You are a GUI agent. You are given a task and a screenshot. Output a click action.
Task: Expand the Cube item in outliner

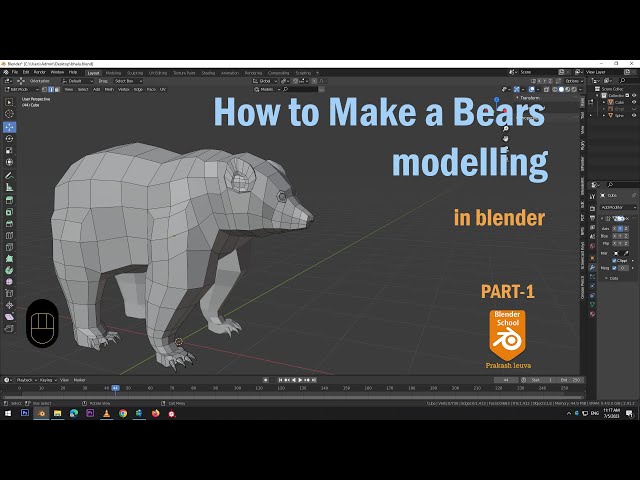point(604,102)
